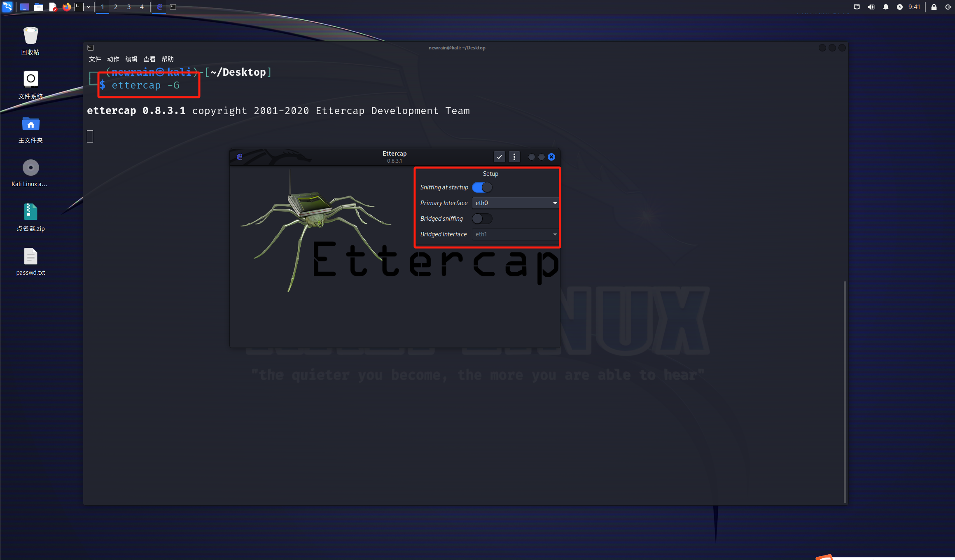Maximize the Ettercap window
The width and height of the screenshot is (955, 560).
[x=541, y=157]
